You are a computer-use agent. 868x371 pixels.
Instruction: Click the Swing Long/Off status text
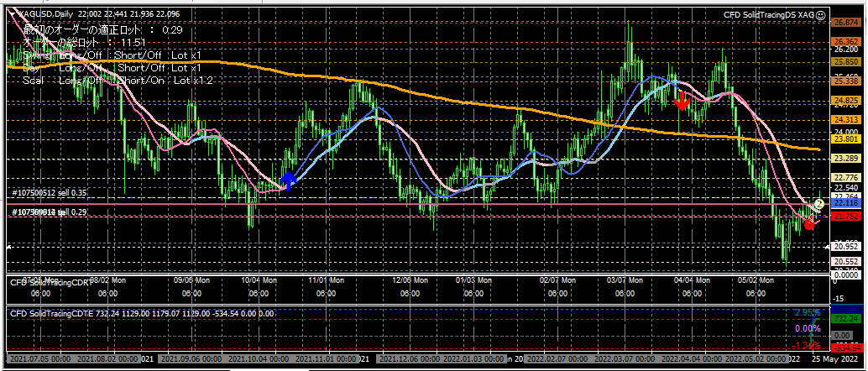82,55
